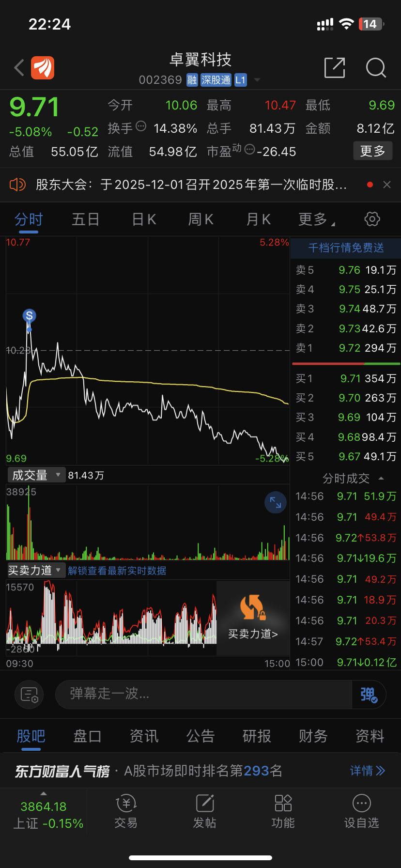Tap the 卖5 9.76 order row

coord(346,270)
